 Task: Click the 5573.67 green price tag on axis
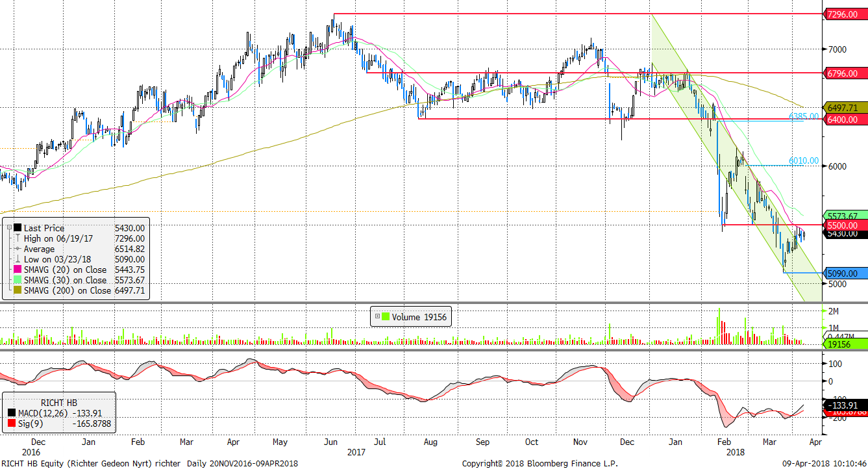(844, 216)
